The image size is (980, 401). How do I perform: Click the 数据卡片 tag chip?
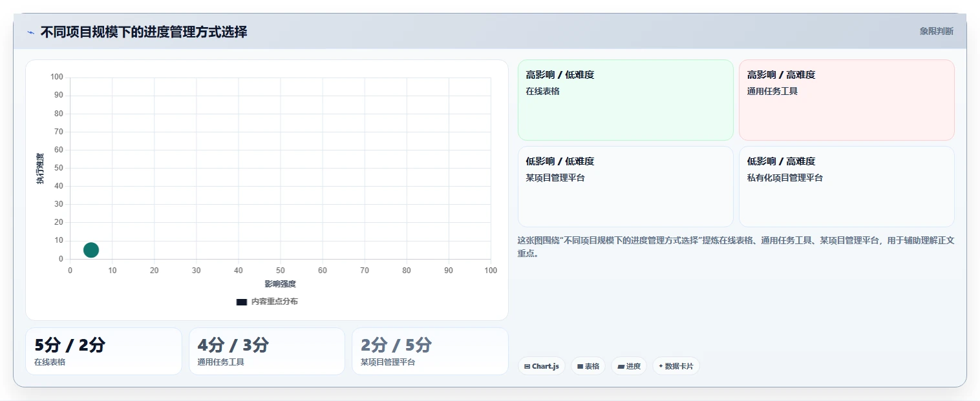676,366
